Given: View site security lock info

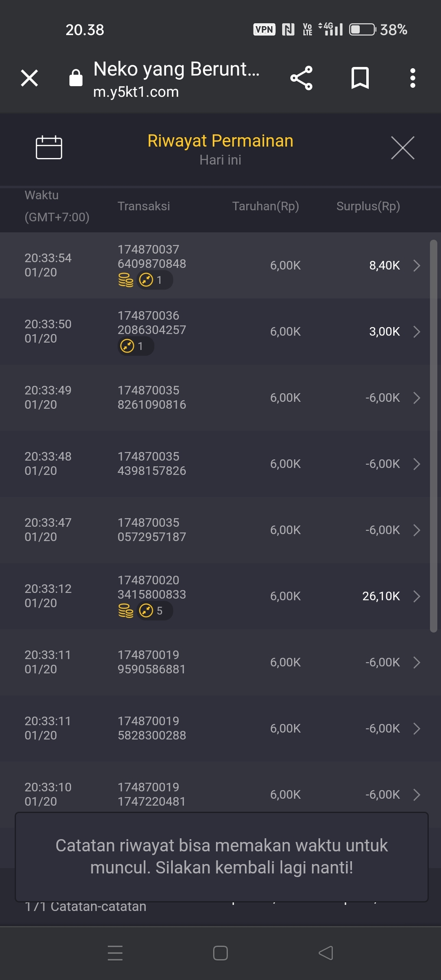Looking at the screenshot, I should pyautogui.click(x=76, y=78).
